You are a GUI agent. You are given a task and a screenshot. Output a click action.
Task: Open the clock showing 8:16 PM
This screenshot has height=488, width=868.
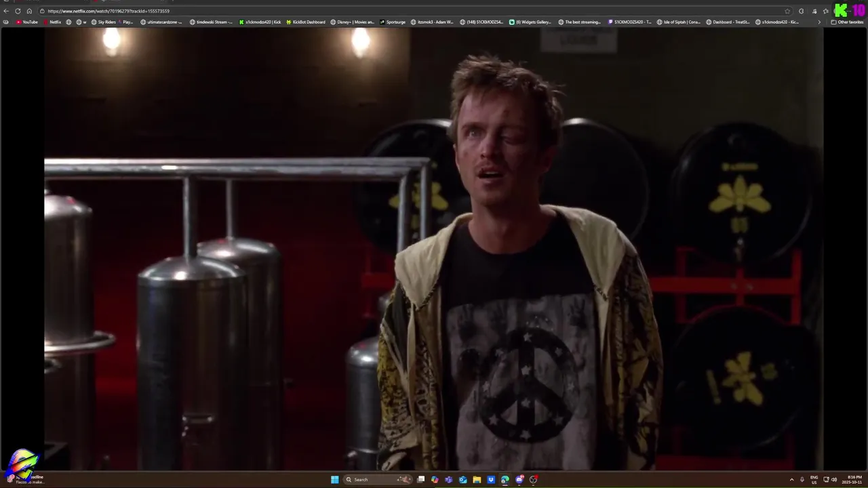click(852, 479)
